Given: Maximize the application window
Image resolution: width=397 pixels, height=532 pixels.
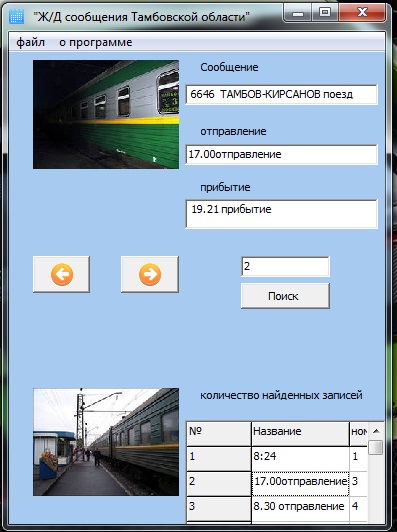Looking at the screenshot, I should (x=325, y=13).
